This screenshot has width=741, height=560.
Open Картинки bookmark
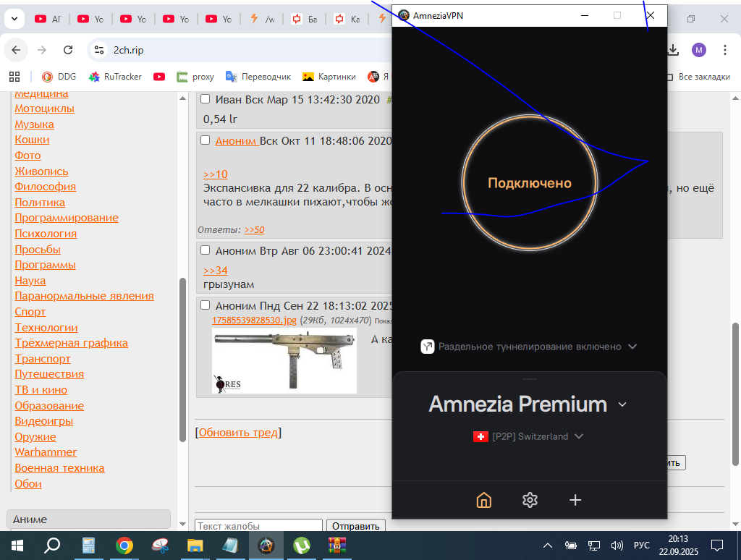(x=329, y=77)
